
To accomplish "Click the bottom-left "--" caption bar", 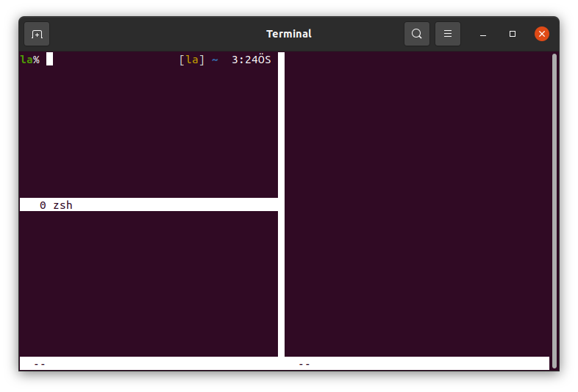I will pyautogui.click(x=147, y=363).
